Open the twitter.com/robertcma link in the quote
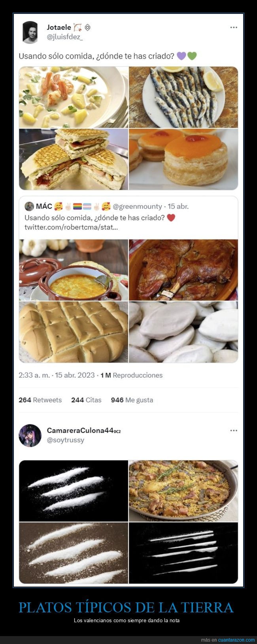The height and width of the screenshot is (644, 257). (x=71, y=227)
